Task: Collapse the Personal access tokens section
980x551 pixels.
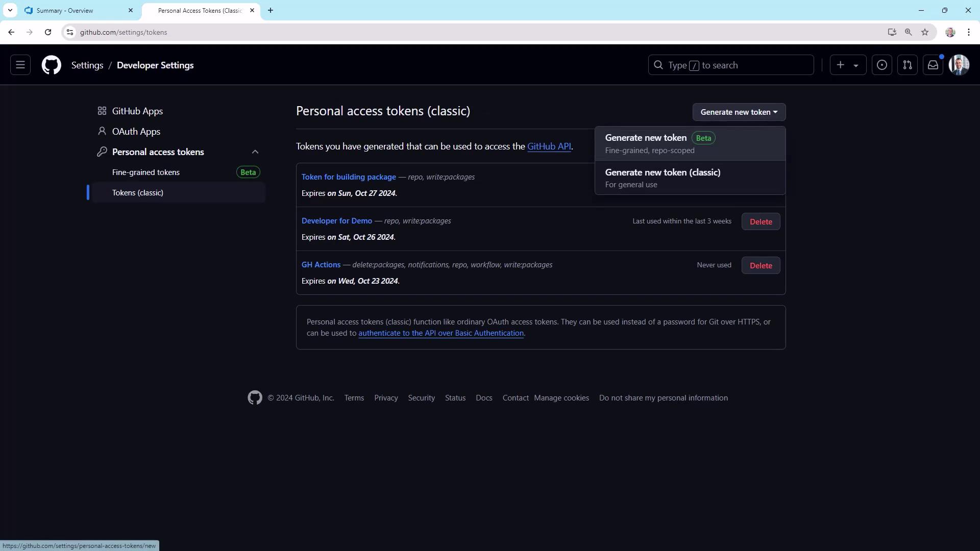Action: pos(255,152)
